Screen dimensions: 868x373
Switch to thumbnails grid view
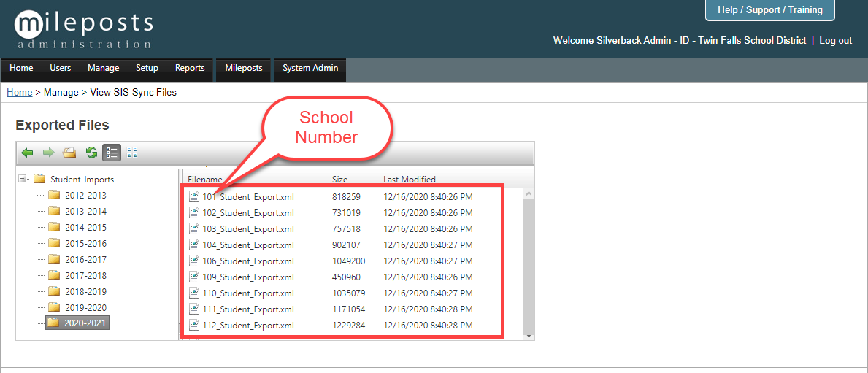pyautogui.click(x=131, y=152)
